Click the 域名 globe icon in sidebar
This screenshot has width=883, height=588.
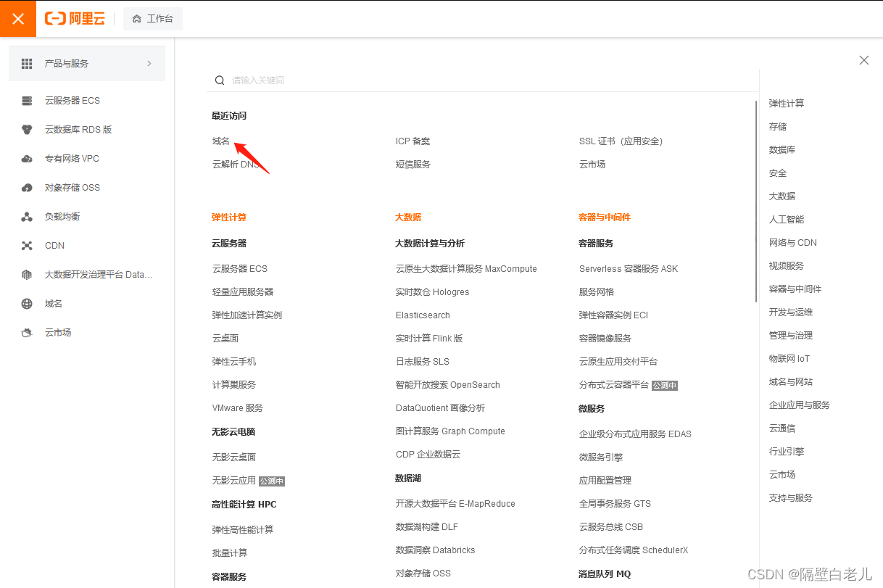[x=27, y=304]
